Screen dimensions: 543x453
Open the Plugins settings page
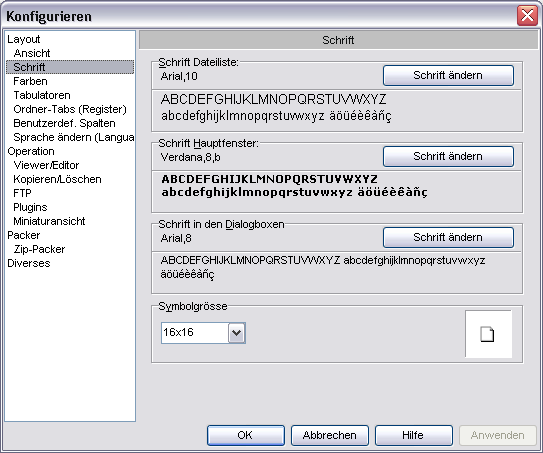(30, 207)
